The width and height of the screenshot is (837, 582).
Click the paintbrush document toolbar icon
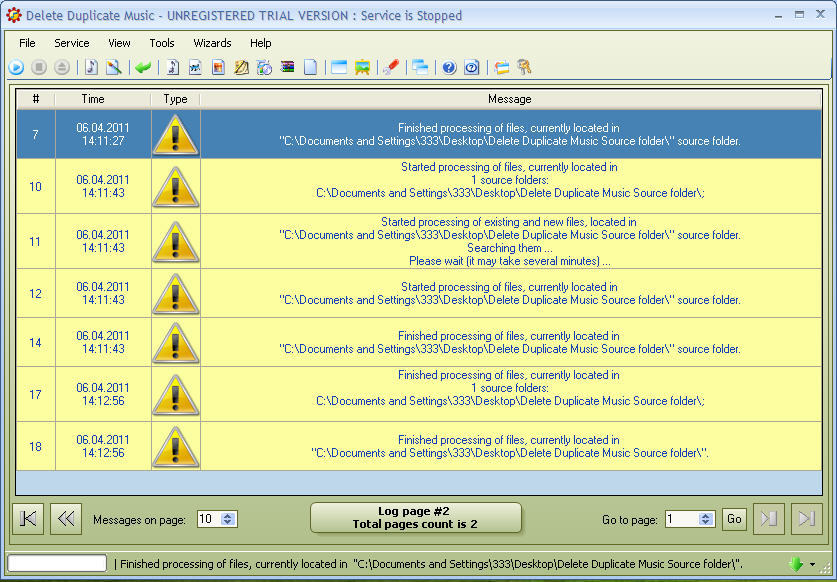(x=114, y=67)
